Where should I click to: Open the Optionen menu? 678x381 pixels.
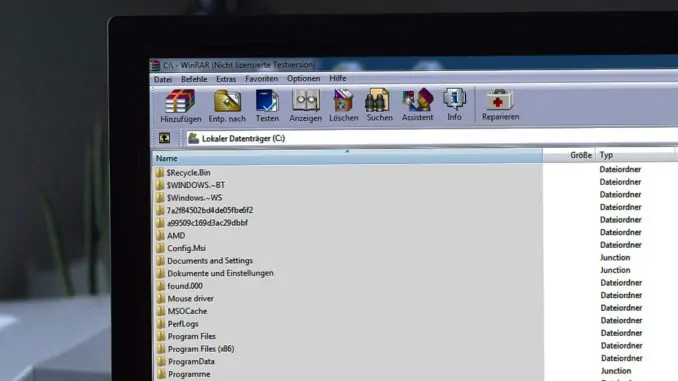304,78
